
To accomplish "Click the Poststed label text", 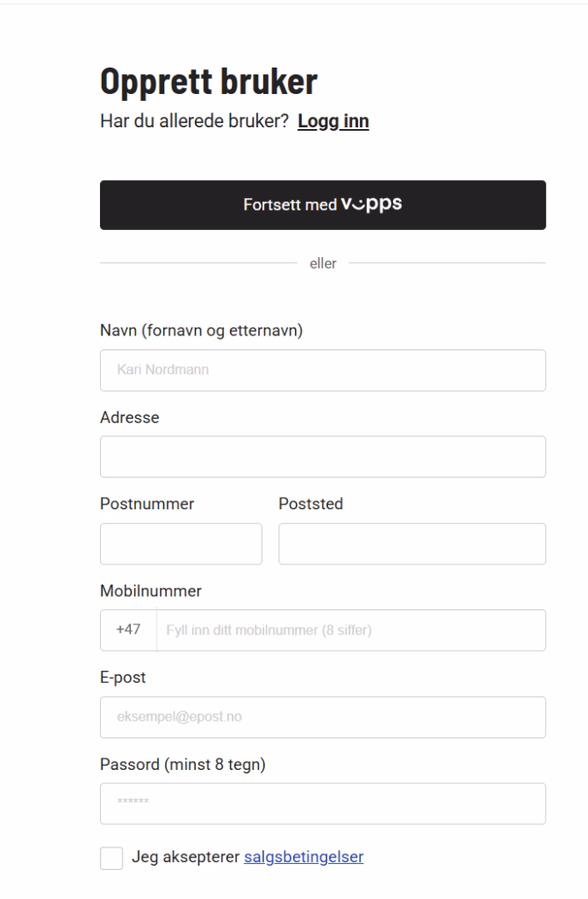I will click(311, 504).
